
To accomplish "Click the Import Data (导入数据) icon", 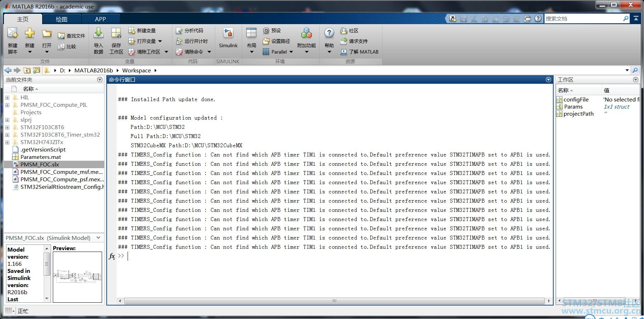I will 98,33.
